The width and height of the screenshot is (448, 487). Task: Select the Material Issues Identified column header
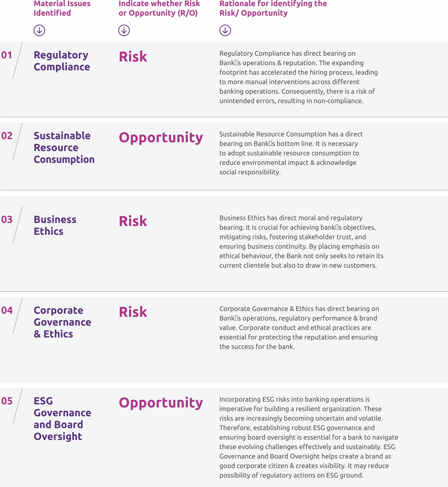tap(62, 8)
